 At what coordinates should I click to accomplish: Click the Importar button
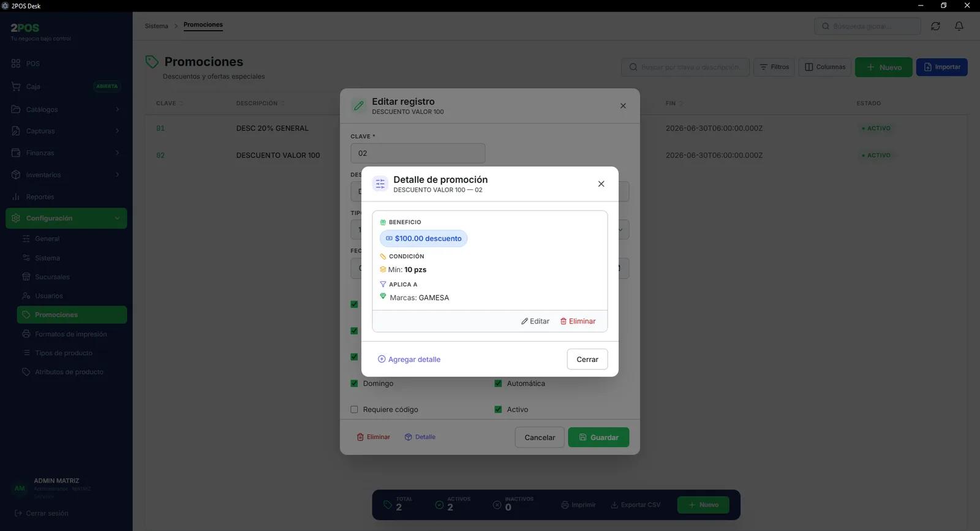pyautogui.click(x=942, y=67)
